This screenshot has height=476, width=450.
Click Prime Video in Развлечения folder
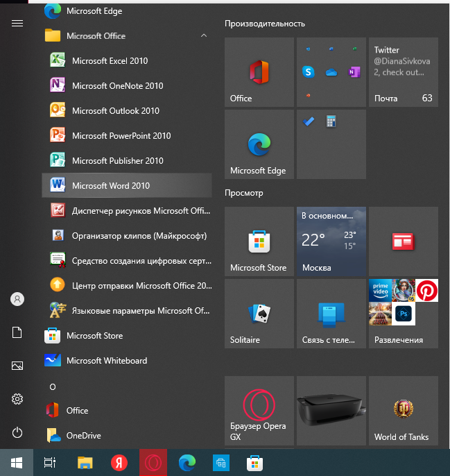point(380,290)
